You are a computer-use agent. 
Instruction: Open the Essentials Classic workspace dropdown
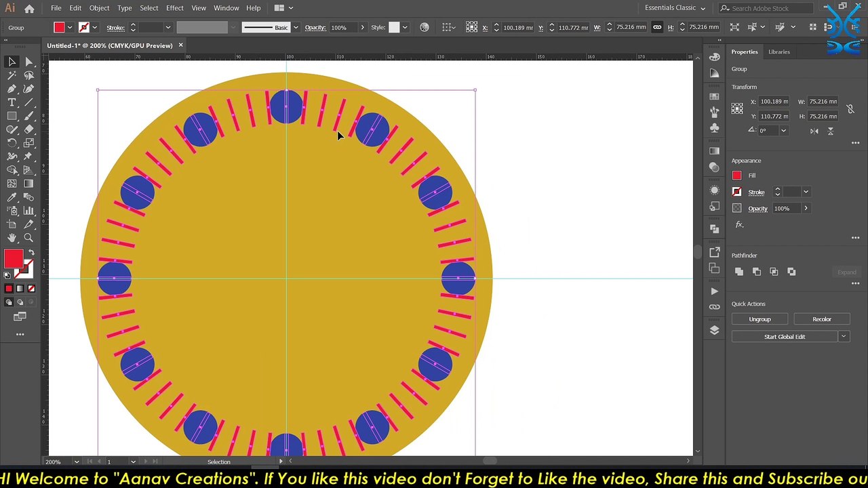675,8
